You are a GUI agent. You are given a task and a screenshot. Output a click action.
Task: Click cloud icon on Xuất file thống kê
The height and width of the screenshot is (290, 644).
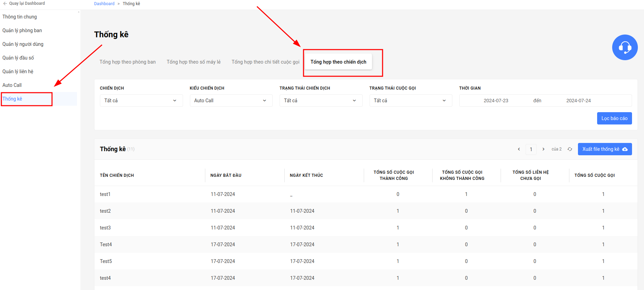pyautogui.click(x=625, y=149)
